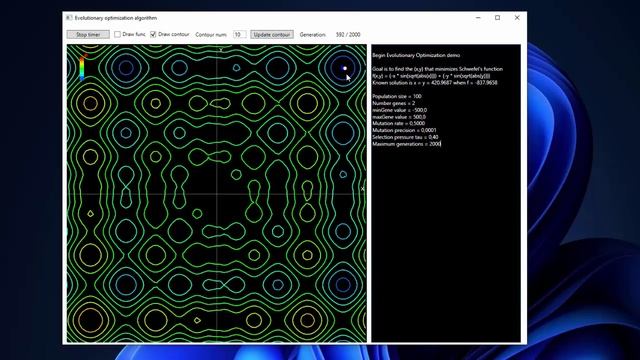The width and height of the screenshot is (640, 360).
Task: Focus the Contour num input field
Action: click(x=239, y=35)
